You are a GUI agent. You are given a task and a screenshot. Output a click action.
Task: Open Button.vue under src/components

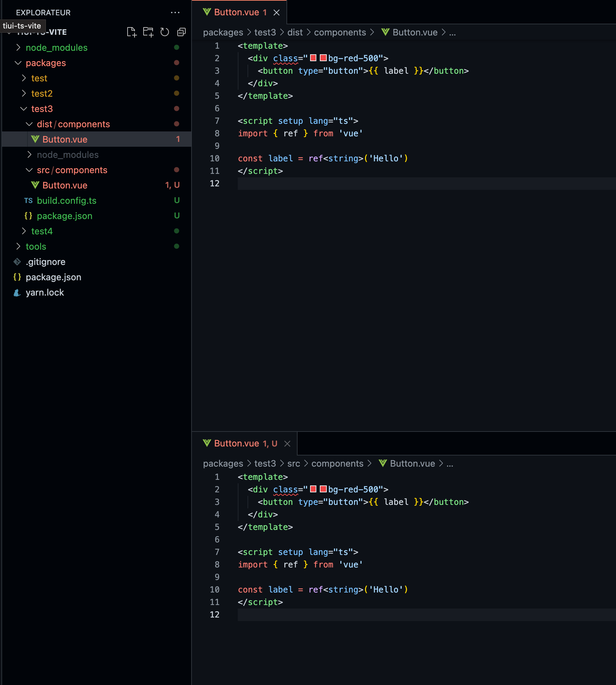point(97,185)
